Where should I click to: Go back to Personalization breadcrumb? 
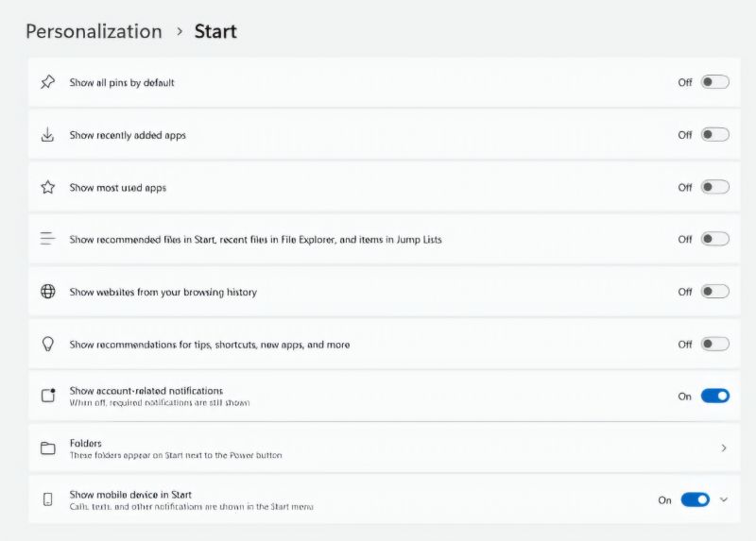point(94,31)
